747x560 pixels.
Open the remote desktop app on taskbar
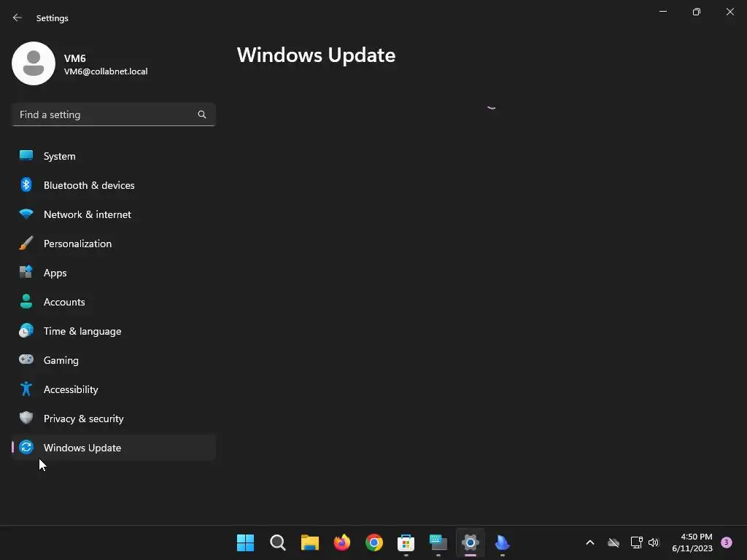(438, 542)
